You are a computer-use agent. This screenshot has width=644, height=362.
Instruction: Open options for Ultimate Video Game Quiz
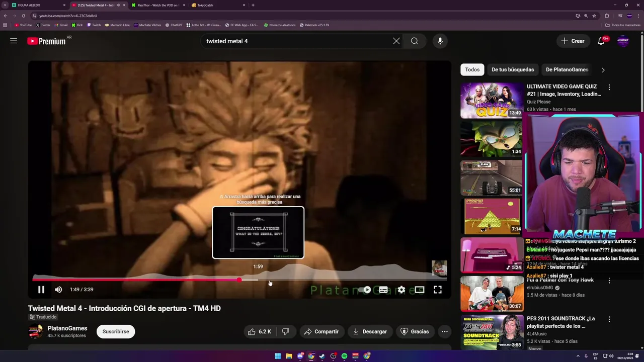click(x=609, y=87)
